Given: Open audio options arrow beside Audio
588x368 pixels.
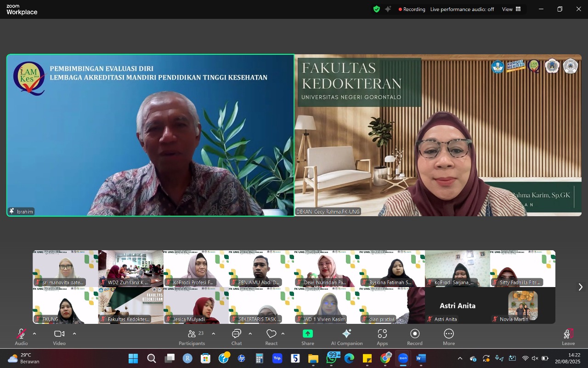Looking at the screenshot, I should pyautogui.click(x=34, y=334).
